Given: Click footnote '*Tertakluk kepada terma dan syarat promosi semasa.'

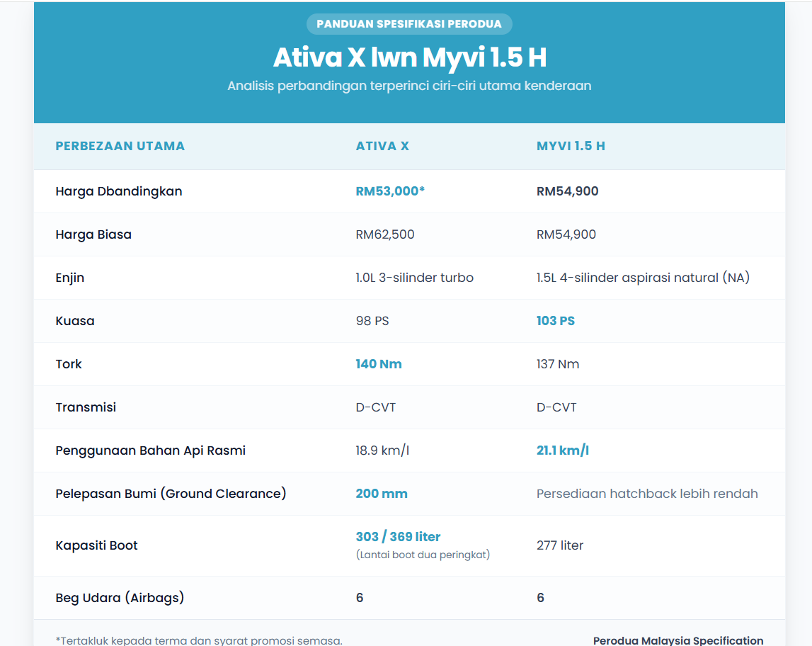Looking at the screenshot, I should click(199, 641).
